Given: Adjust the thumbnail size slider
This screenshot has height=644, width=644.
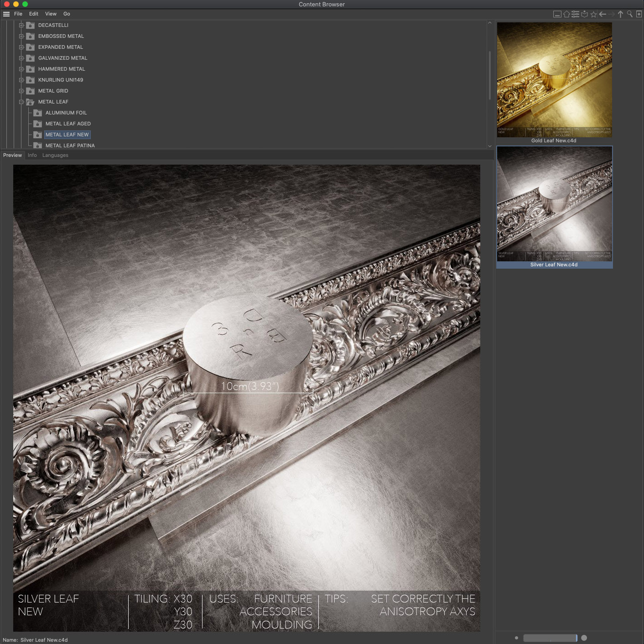Looking at the screenshot, I should coord(550,638).
